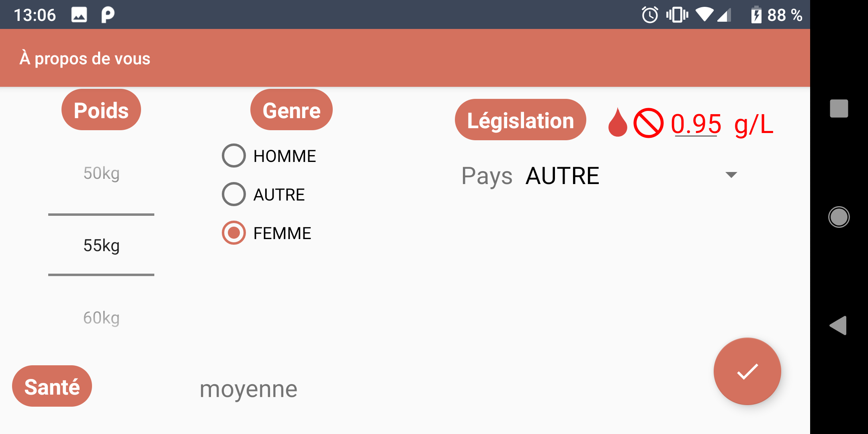Tap the Android home circle button
868x434 pixels.
[839, 217]
